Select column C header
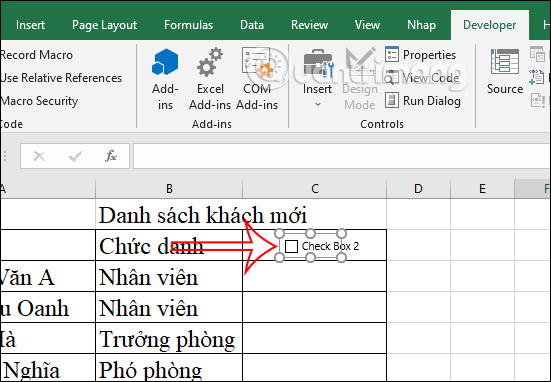This screenshot has height=382, width=551. click(x=315, y=189)
